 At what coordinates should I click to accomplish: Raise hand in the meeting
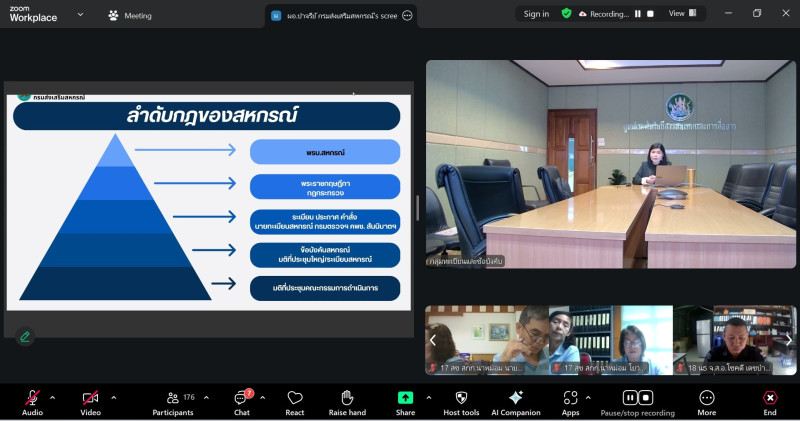(x=347, y=400)
